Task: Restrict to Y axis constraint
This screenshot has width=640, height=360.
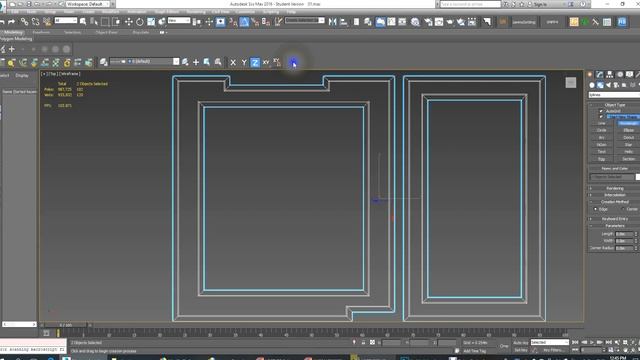Action: [x=244, y=62]
